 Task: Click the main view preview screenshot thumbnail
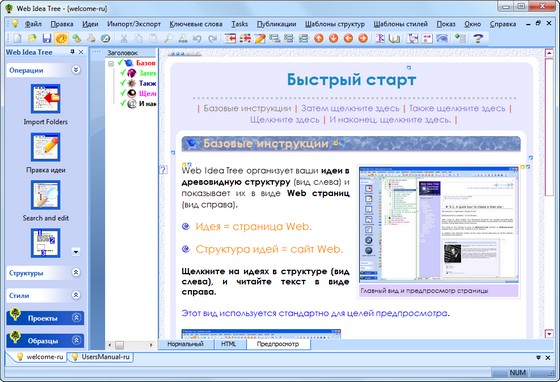(x=439, y=225)
